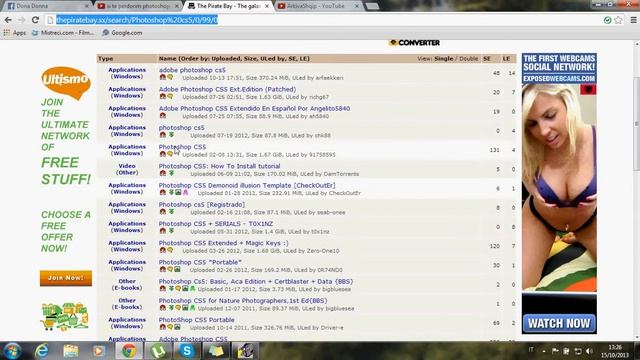Screen dimensions: 640x360
Task: Open the Windows Start menu
Action: [12, 351]
